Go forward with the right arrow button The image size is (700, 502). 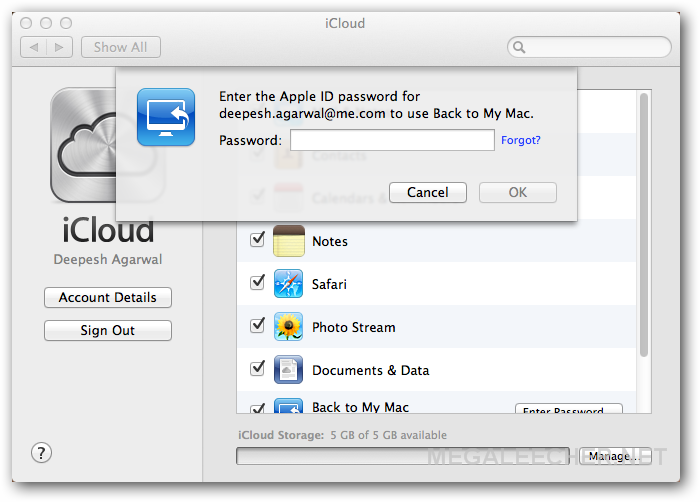[x=59, y=47]
